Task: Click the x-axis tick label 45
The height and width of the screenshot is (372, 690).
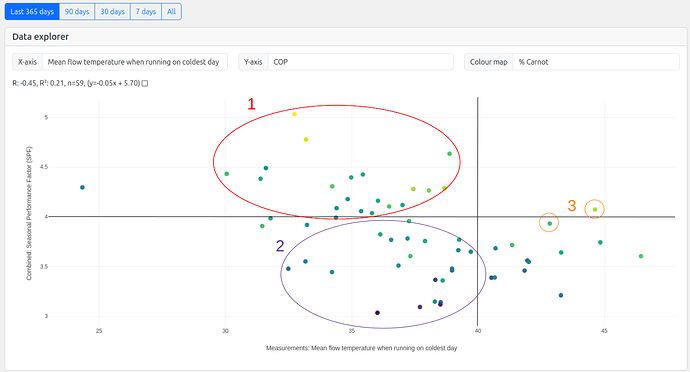Action: coord(604,331)
